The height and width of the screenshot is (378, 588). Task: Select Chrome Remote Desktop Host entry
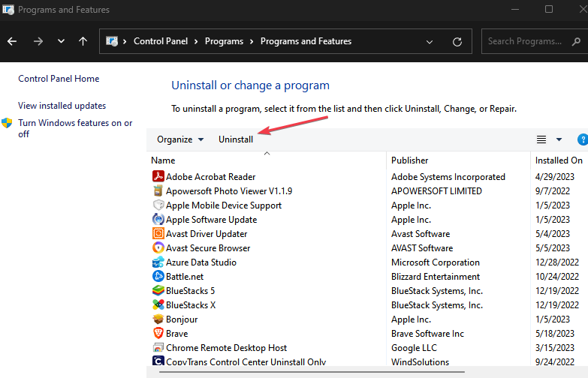226,348
